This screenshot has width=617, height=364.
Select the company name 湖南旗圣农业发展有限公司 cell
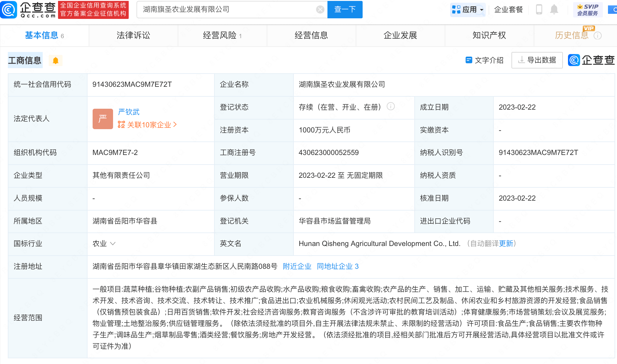click(x=342, y=84)
